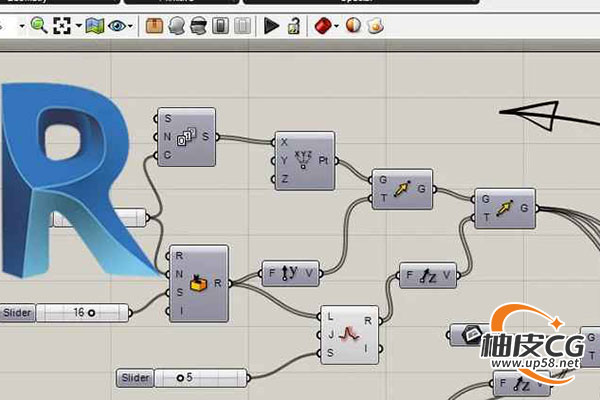This screenshot has width=600, height=400.
Task: Select the Series component with 0 1 2 icon
Action: (x=186, y=137)
